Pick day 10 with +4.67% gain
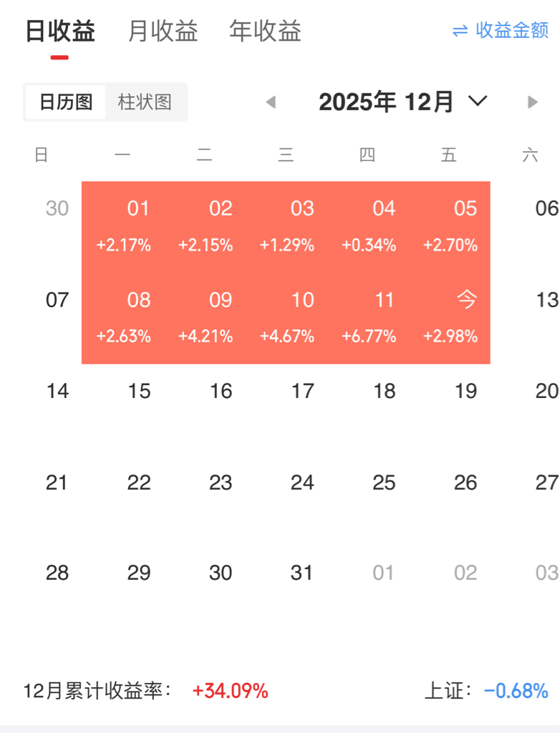The width and height of the screenshot is (560, 733). 287,317
